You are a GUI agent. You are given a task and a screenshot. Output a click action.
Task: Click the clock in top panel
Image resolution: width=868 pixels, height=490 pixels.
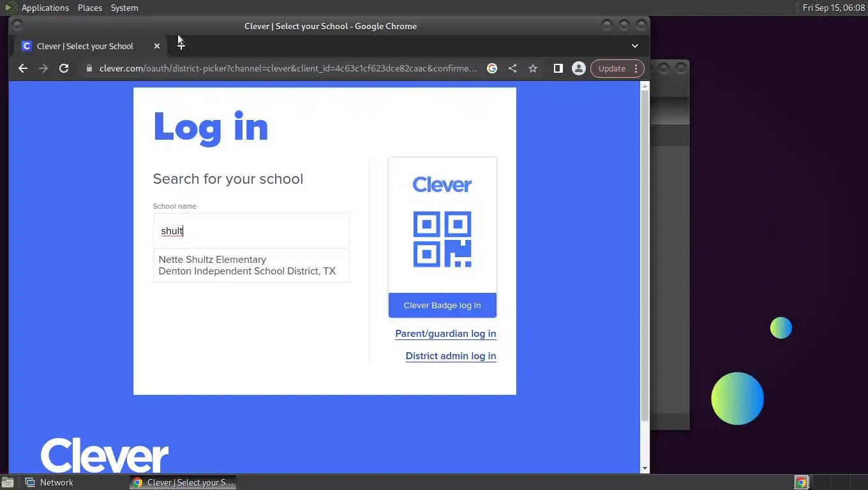pos(834,8)
